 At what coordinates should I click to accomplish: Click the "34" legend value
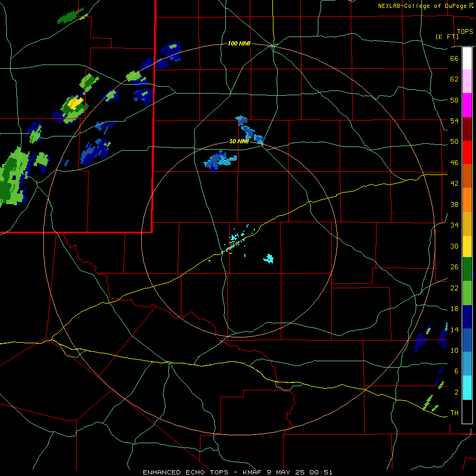454,225
